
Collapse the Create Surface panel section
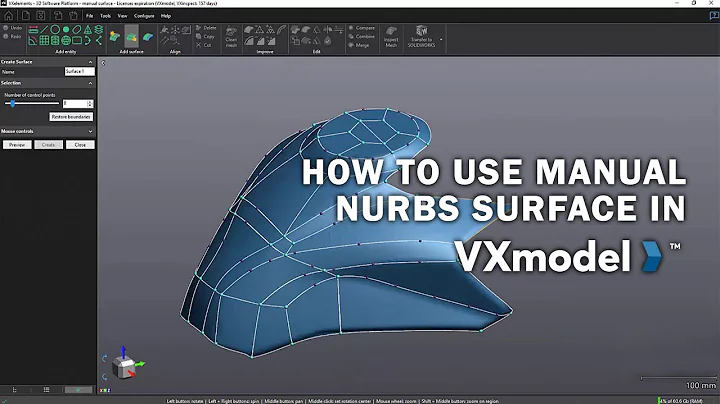click(90, 62)
